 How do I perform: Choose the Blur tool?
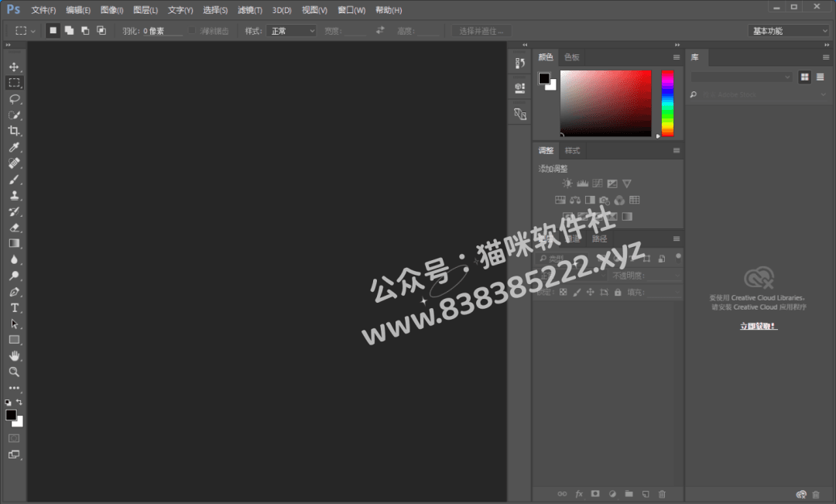click(14, 259)
